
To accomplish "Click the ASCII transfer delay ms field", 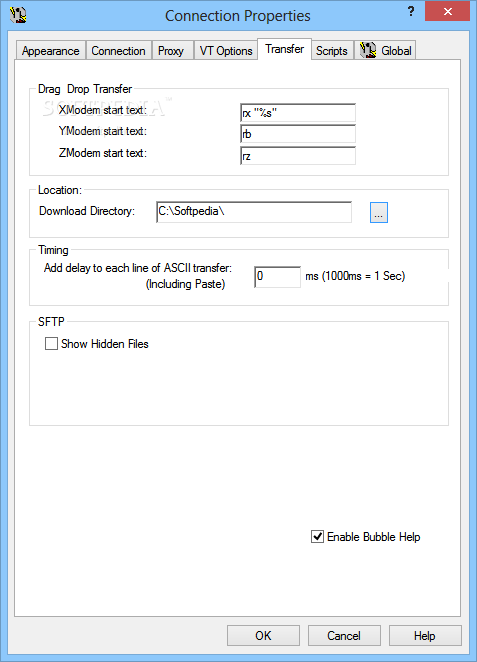I will 278,277.
